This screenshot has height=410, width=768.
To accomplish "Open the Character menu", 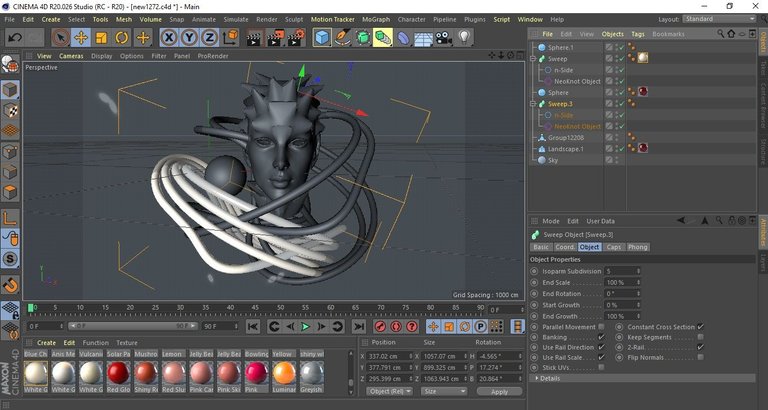I will [411, 20].
